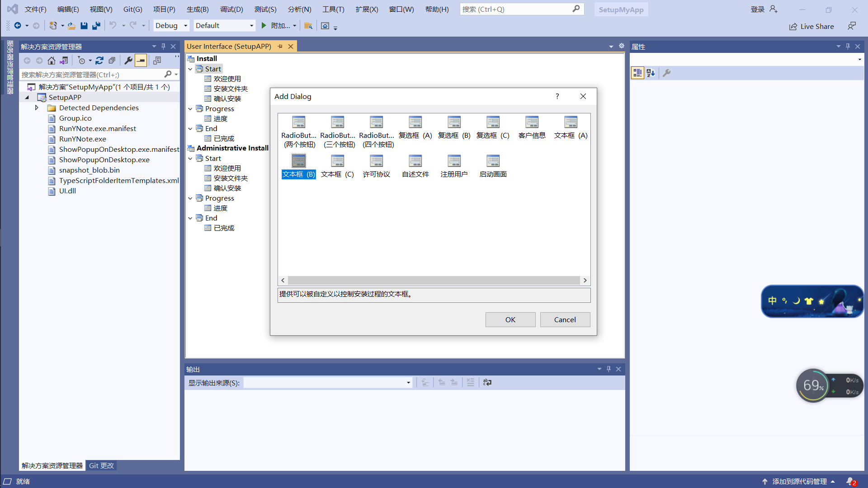The width and height of the screenshot is (868, 488).
Task: Open the Debug configuration dropdown
Action: (171, 26)
